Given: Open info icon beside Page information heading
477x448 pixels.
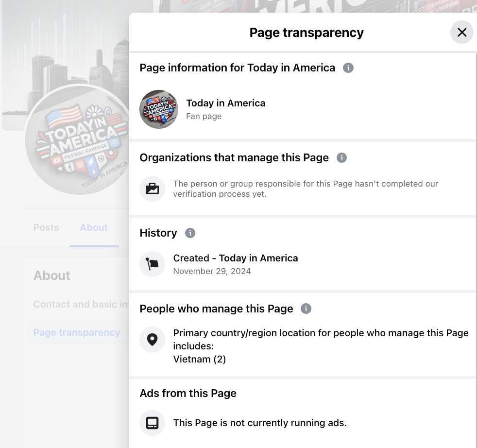Looking at the screenshot, I should 348,68.
